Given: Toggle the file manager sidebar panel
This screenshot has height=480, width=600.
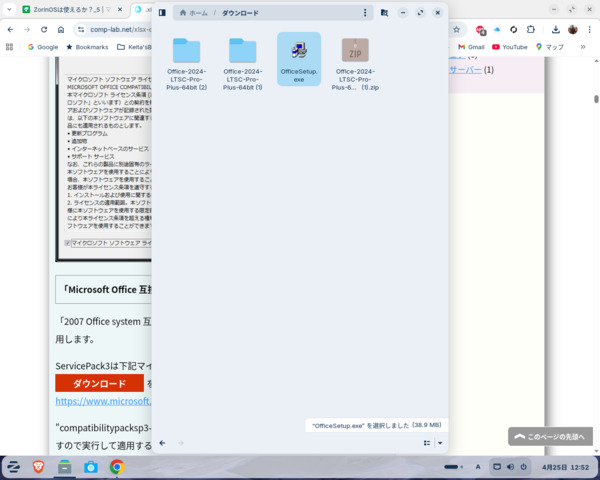Looking at the screenshot, I should click(162, 13).
